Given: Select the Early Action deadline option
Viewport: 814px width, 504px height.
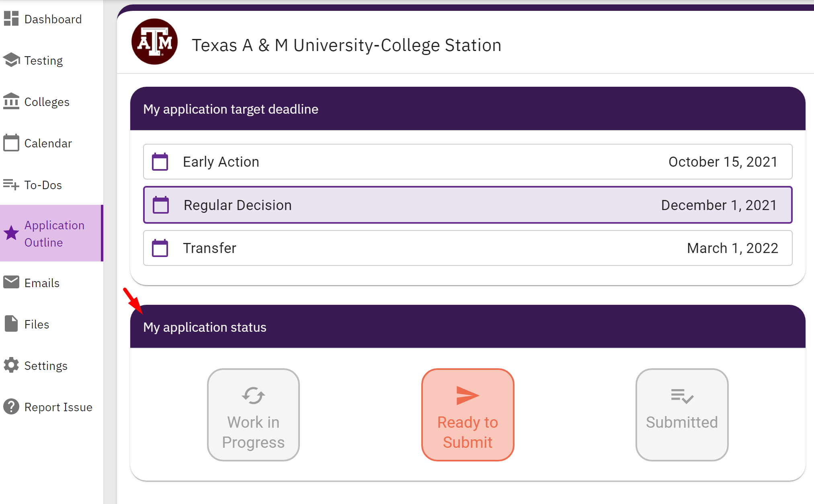Looking at the screenshot, I should [x=467, y=162].
